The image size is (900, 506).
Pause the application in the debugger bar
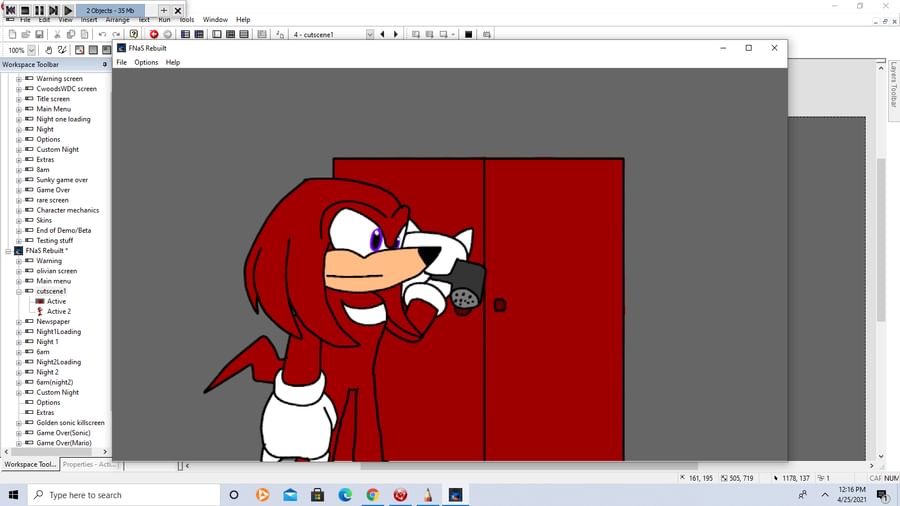click(39, 10)
